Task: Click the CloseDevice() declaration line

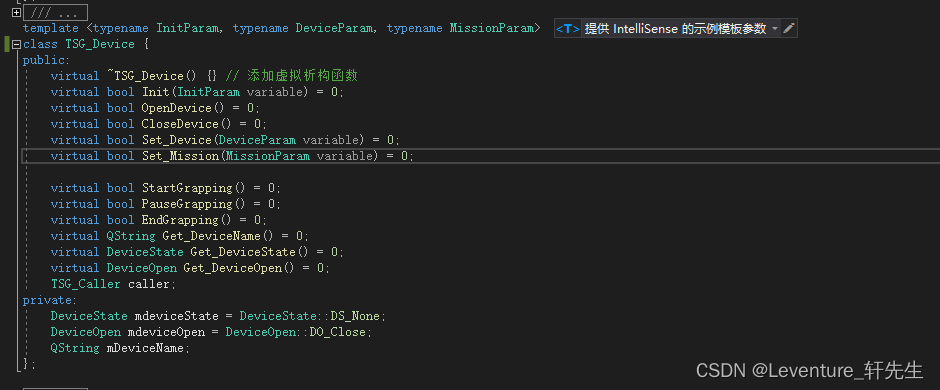Action: pos(159,124)
